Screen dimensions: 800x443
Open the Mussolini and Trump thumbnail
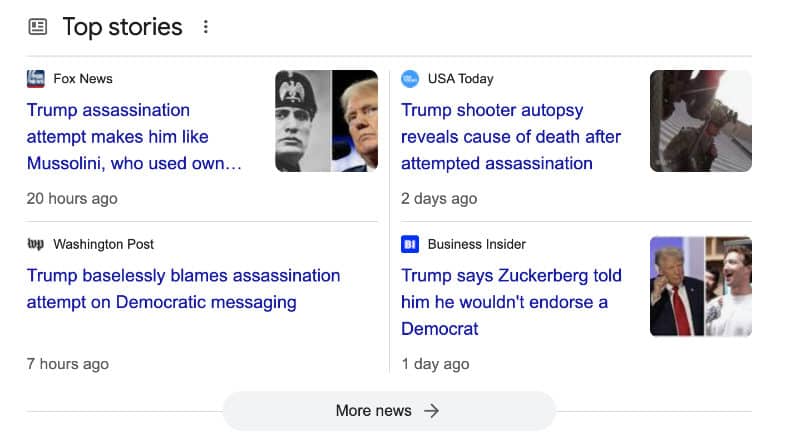(x=327, y=121)
